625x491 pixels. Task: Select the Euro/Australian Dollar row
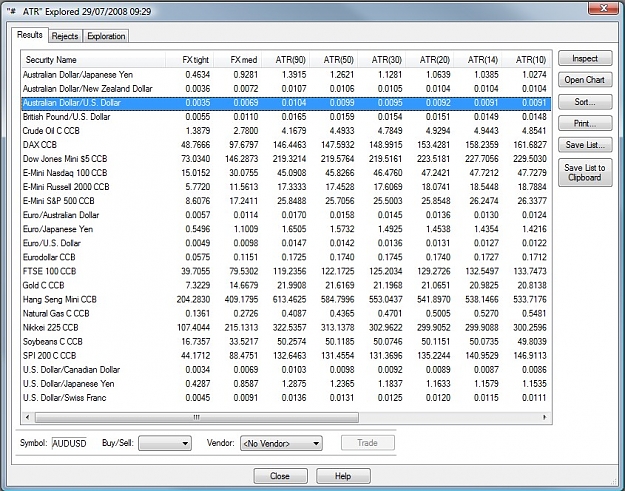[x=286, y=215]
